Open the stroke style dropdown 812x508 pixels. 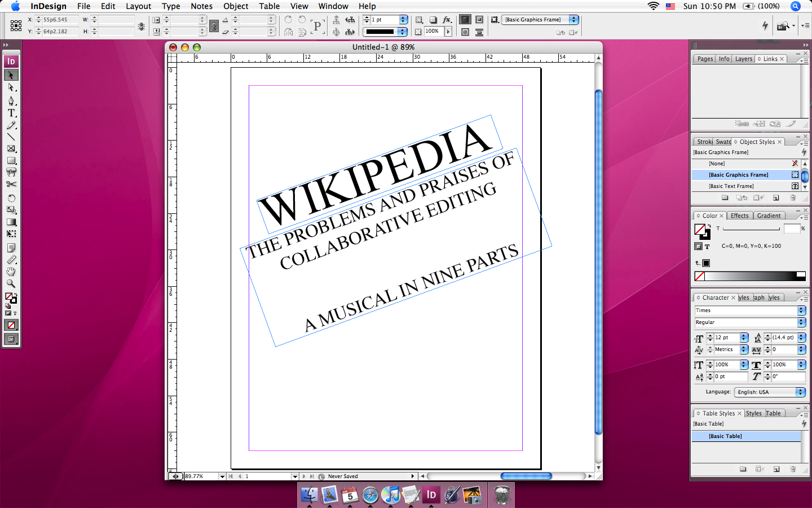[402, 32]
